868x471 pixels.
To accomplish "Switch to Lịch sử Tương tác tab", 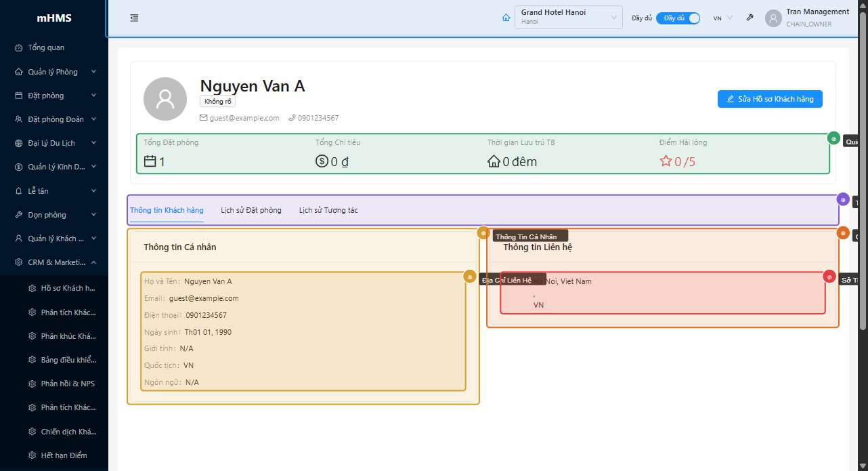I will pyautogui.click(x=328, y=210).
